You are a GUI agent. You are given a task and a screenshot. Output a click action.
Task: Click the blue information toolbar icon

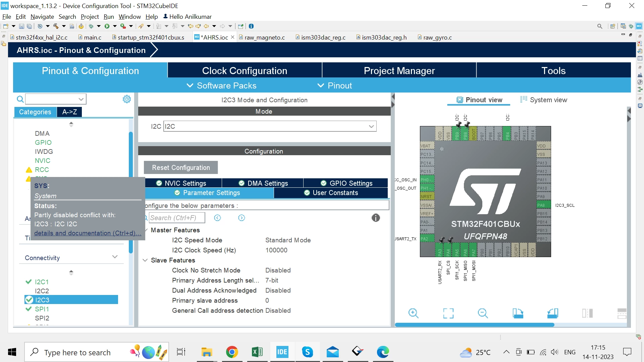point(251,26)
